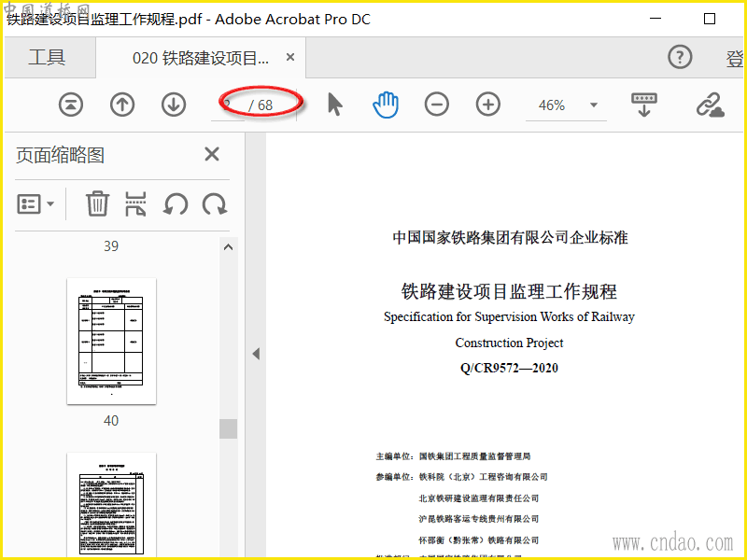This screenshot has width=747, height=560.
Task: Open the thumbnail options menu dropdown
Action: click(35, 204)
